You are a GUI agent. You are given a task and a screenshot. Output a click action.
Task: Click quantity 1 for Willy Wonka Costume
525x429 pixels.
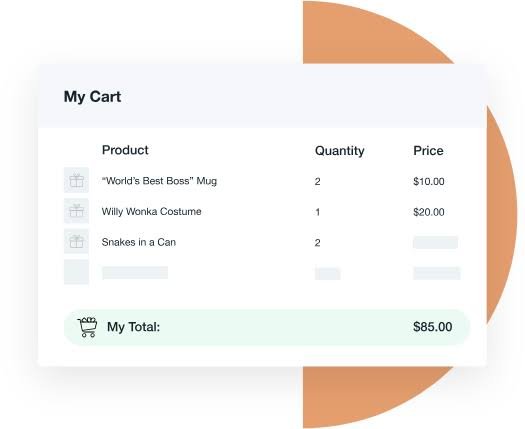(317, 212)
